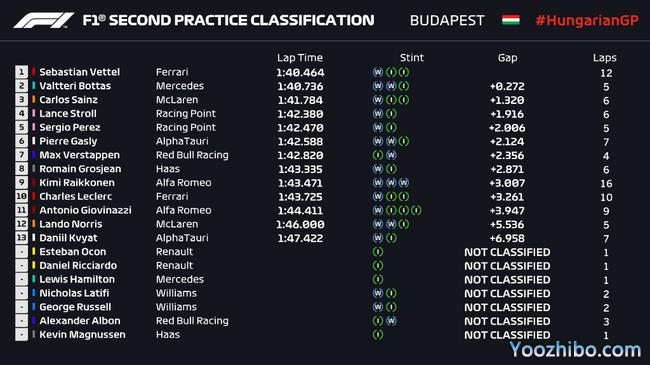The width and height of the screenshot is (650, 365).
Task: Click Kimi Raikkonen's third wet tyre icon
Action: [x=404, y=183]
